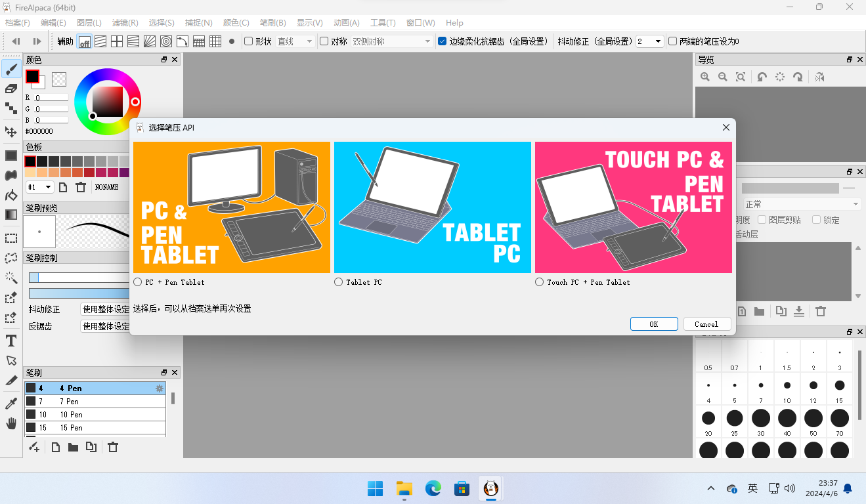866x504 pixels.
Task: Open the 抖动修正 global value dropdown
Action: click(649, 41)
